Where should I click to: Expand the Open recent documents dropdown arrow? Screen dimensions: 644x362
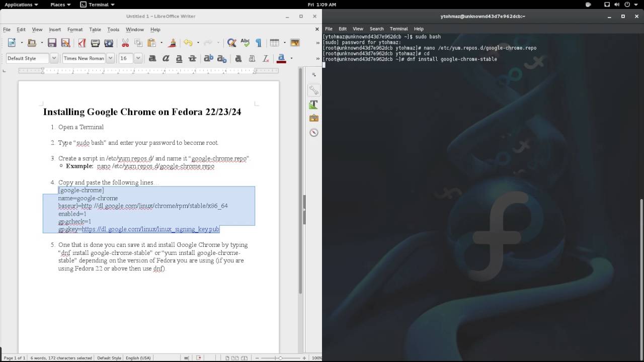tap(41, 43)
